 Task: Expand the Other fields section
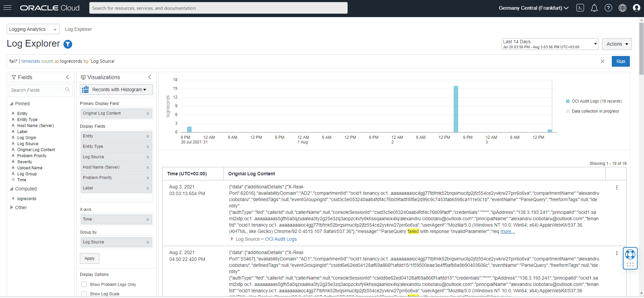[x=12, y=207]
